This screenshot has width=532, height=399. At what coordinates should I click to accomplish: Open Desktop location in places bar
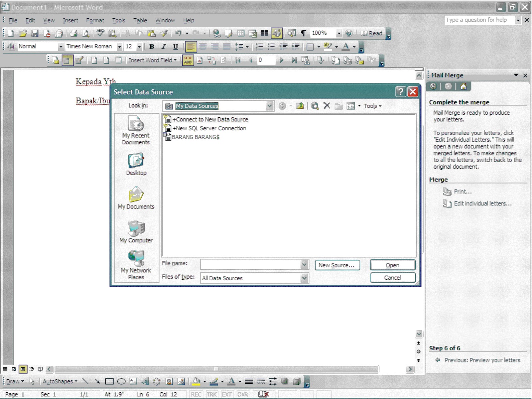point(136,164)
